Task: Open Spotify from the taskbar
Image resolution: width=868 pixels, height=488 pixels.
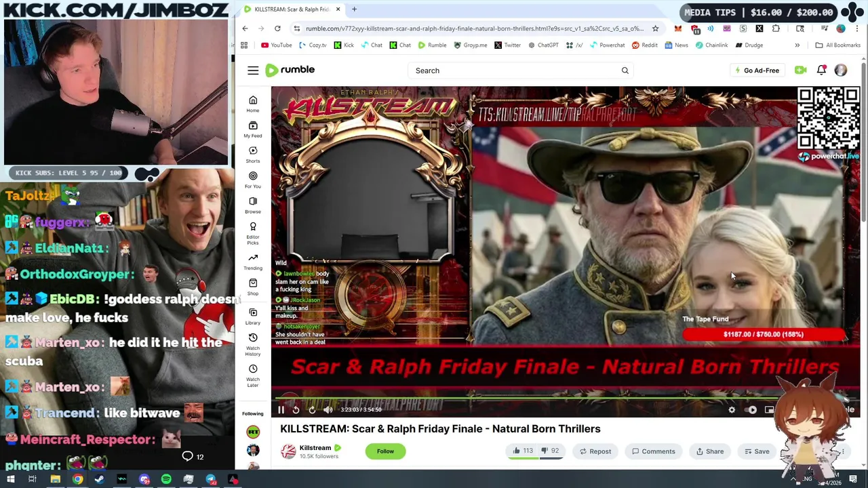Action: coord(166,480)
